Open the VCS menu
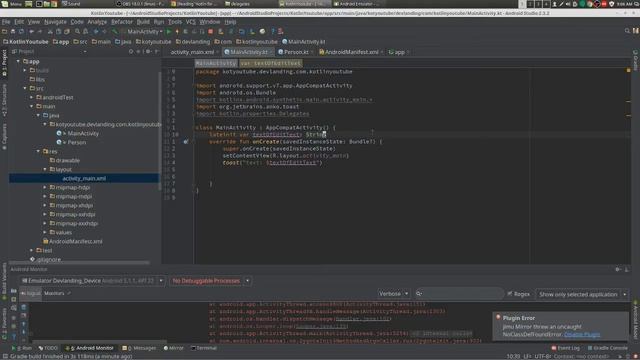Screen dimensions: 640x360 [x=191, y=22]
